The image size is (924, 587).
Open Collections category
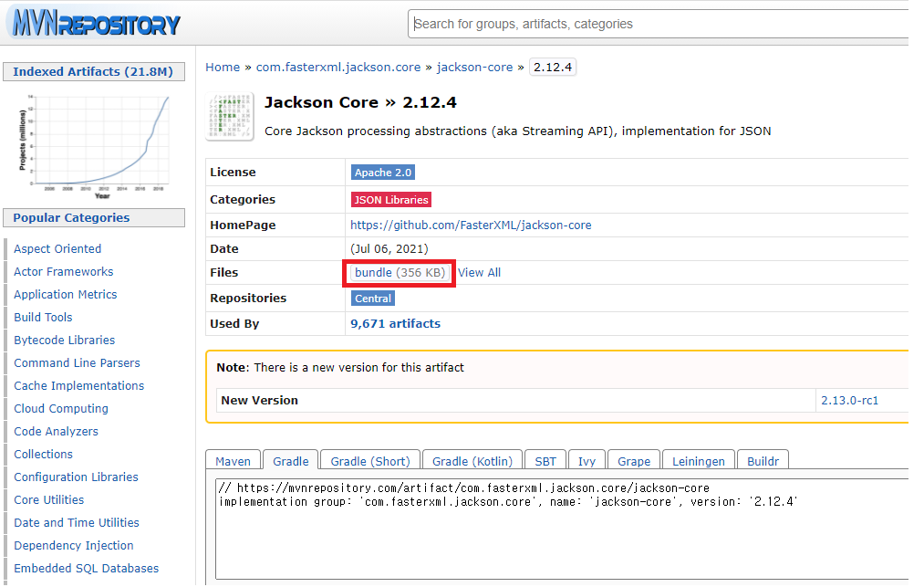(x=44, y=455)
